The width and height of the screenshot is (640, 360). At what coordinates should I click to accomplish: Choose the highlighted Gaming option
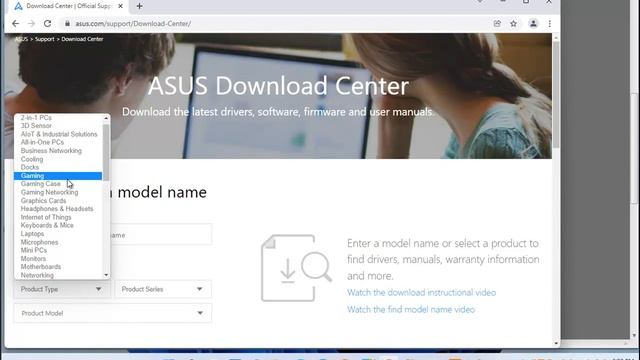tap(58, 176)
